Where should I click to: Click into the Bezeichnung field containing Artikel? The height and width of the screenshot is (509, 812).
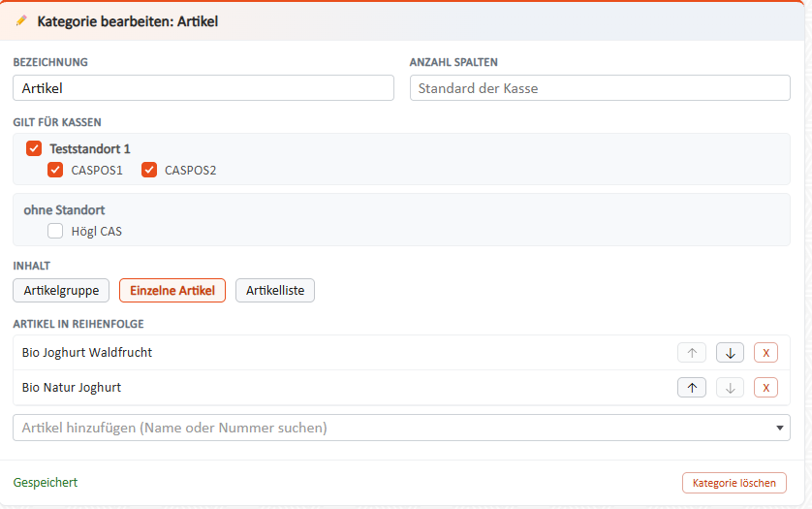coord(203,88)
